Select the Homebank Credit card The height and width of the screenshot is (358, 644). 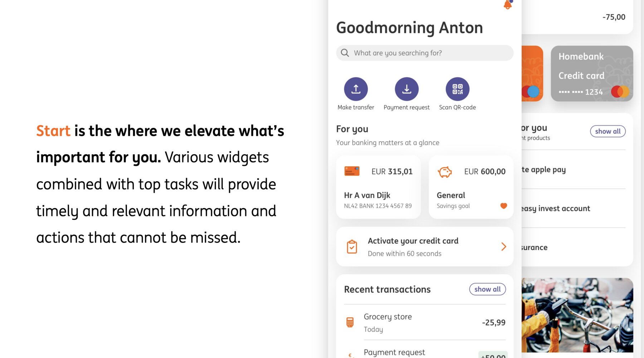[x=592, y=73]
